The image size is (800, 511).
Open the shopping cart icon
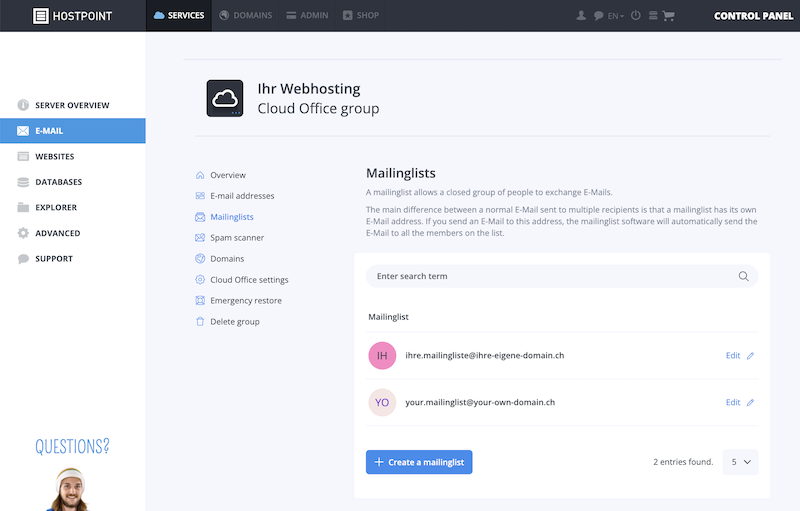point(668,16)
